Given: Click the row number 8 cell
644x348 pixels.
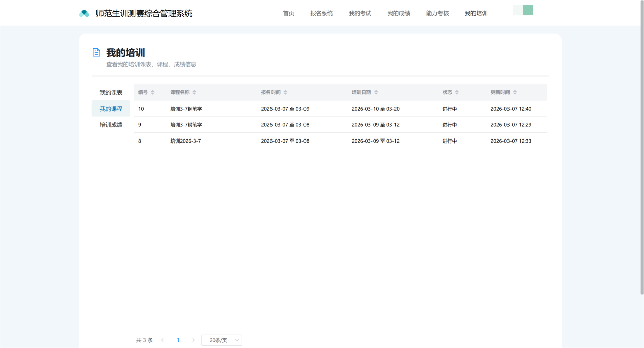Looking at the screenshot, I should pos(140,141).
